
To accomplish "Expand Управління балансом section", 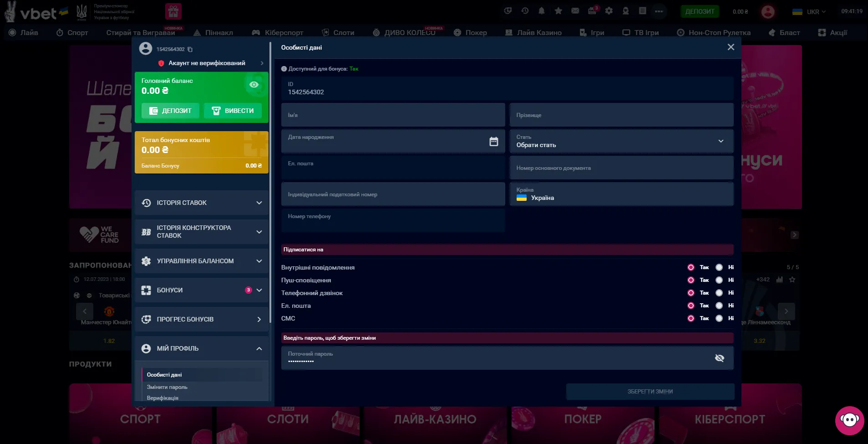I will [202, 261].
